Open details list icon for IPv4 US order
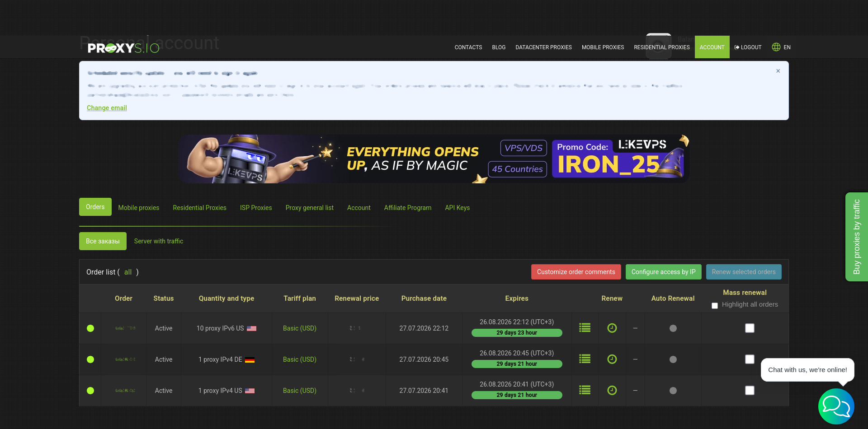Image resolution: width=868 pixels, height=429 pixels. 585,390
